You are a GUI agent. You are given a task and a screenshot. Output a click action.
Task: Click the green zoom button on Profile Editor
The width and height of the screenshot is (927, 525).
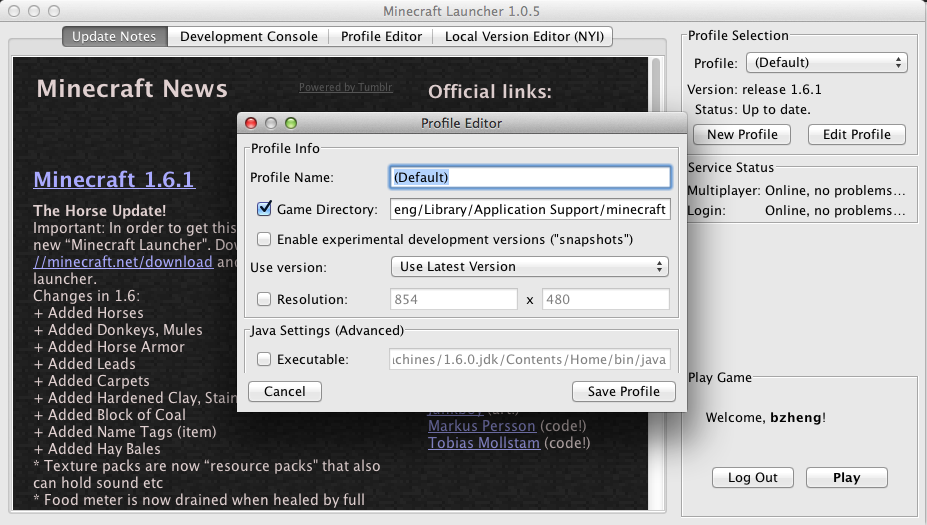coord(291,123)
